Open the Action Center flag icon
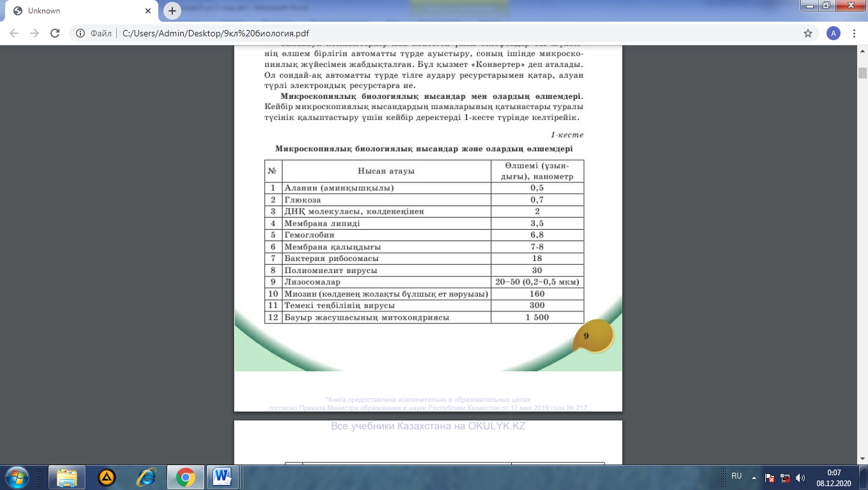The image size is (868, 490). click(770, 477)
